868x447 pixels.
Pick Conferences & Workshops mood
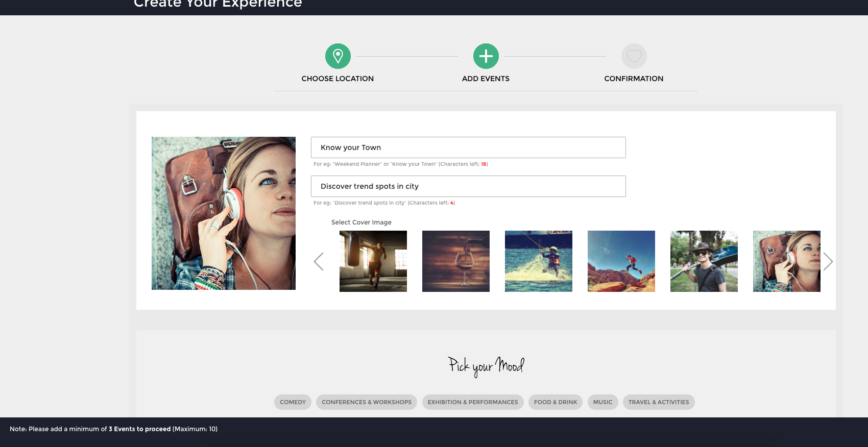(367, 402)
